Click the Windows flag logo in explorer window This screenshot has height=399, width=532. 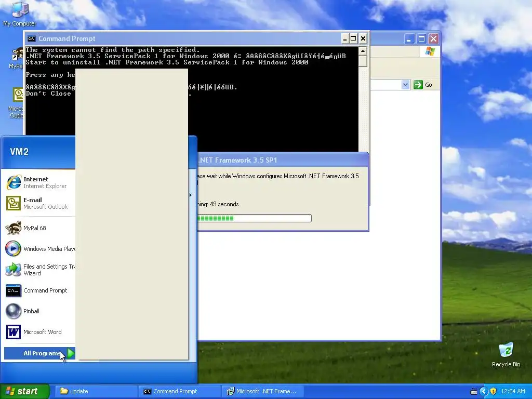pyautogui.click(x=430, y=51)
